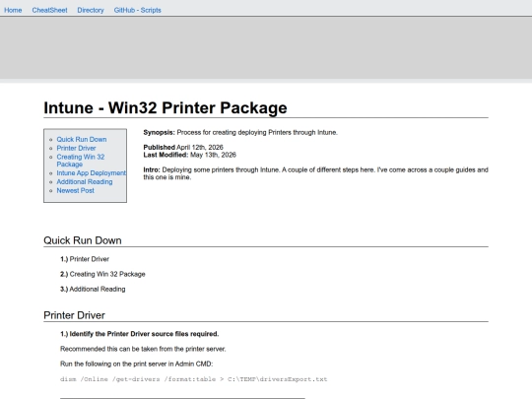Image resolution: width=532 pixels, height=399 pixels.
Task: Click the Quick Run Down section heading
Action: (83, 240)
